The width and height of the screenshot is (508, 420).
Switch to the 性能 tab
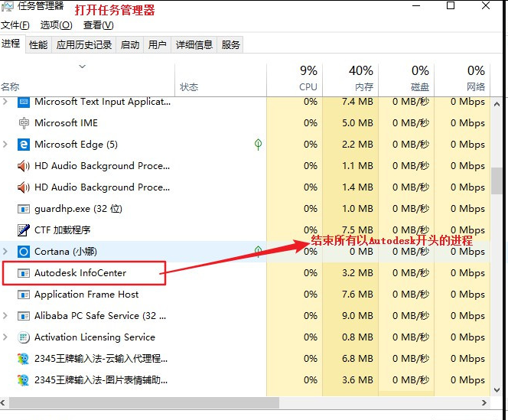(x=38, y=44)
